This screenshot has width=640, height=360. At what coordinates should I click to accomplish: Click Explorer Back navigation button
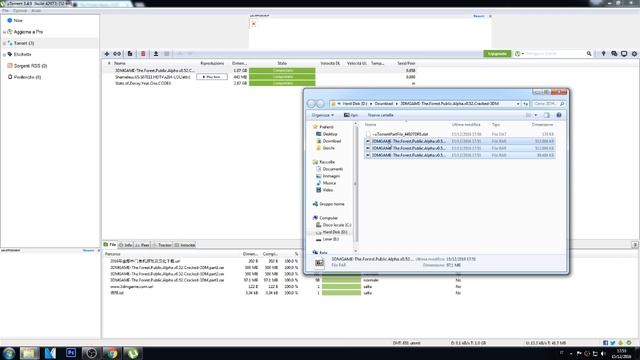tap(312, 104)
